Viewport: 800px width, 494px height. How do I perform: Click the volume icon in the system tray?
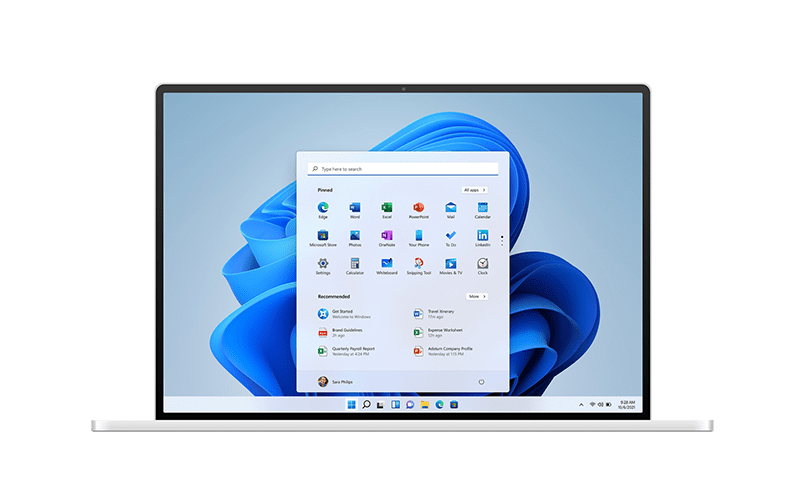(x=601, y=404)
